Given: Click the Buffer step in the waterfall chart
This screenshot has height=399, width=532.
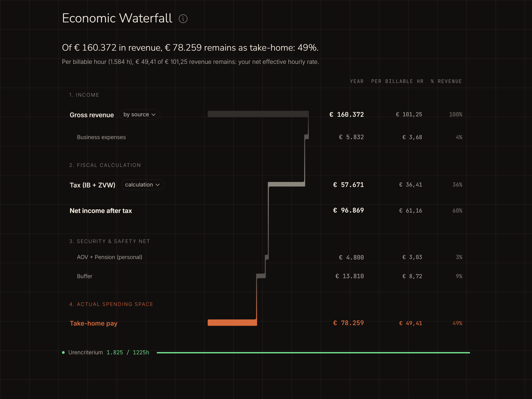Looking at the screenshot, I should [x=261, y=276].
